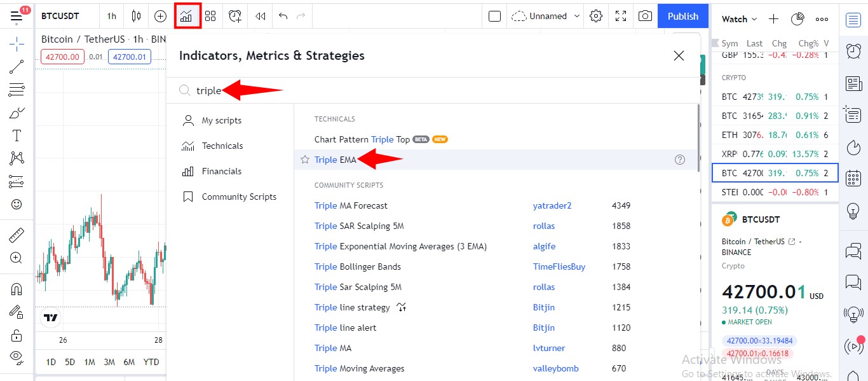This screenshot has height=381, width=868.
Task: Open the calendar icon in right sidebar
Action: tap(853, 178)
